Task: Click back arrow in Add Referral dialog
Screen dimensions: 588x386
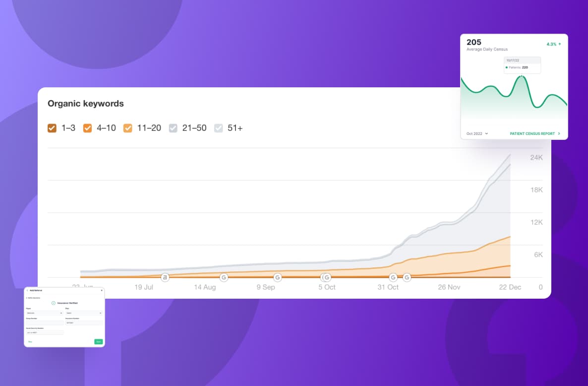Action: [x=27, y=290]
